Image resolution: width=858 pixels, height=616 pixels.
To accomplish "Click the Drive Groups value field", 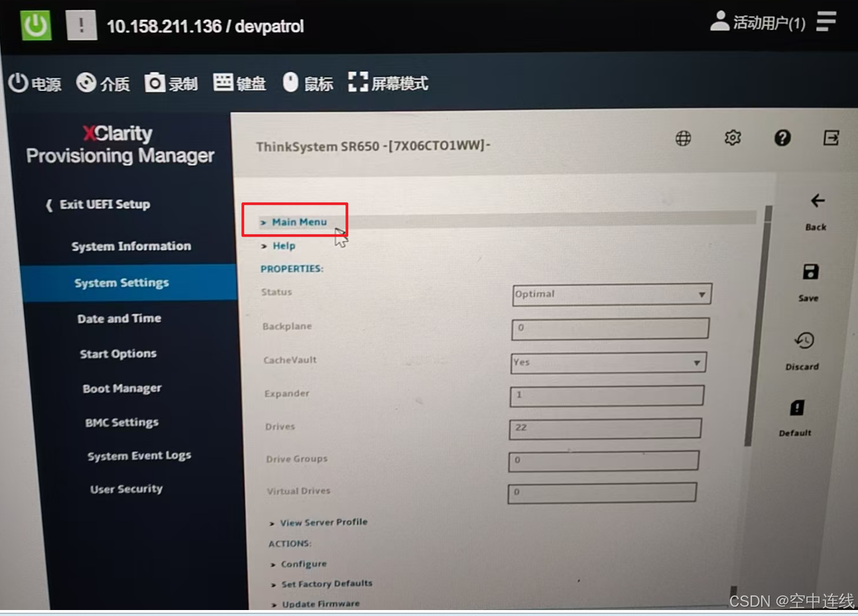I will tap(603, 461).
